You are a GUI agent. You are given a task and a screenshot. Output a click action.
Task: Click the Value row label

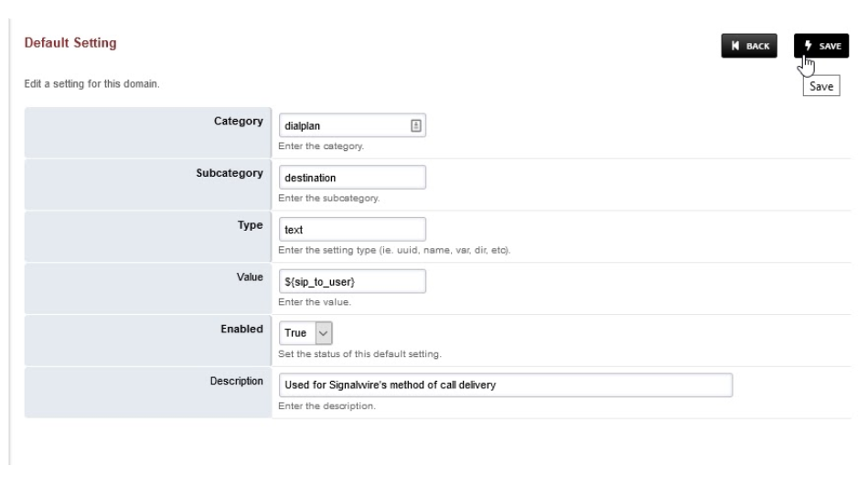click(x=249, y=276)
